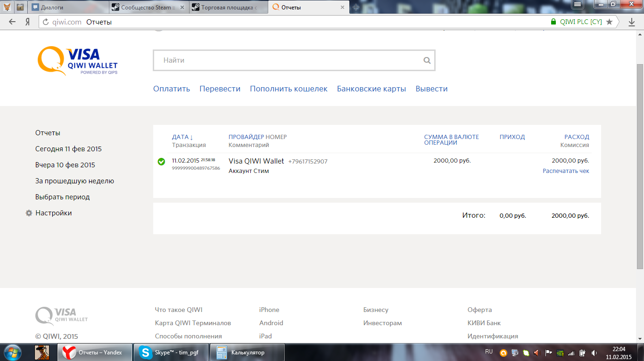
Task: Switch to Калькулятор in taskbar
Action: pos(248,353)
